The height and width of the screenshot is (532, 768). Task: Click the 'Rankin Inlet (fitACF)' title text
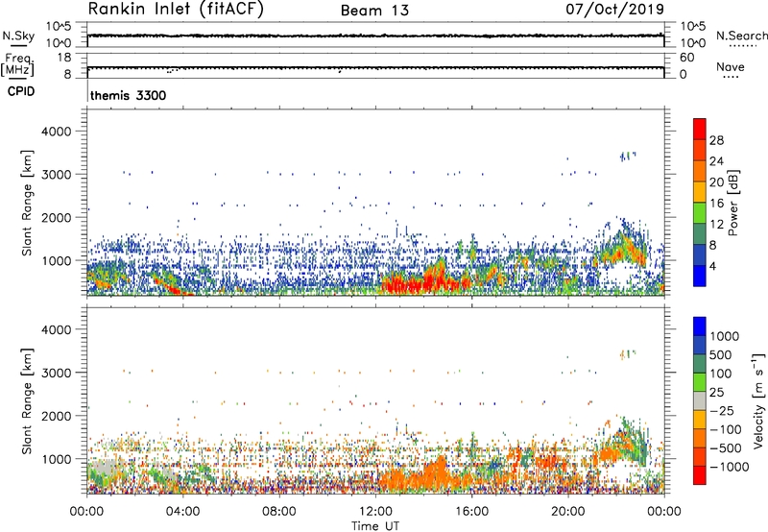click(x=176, y=10)
